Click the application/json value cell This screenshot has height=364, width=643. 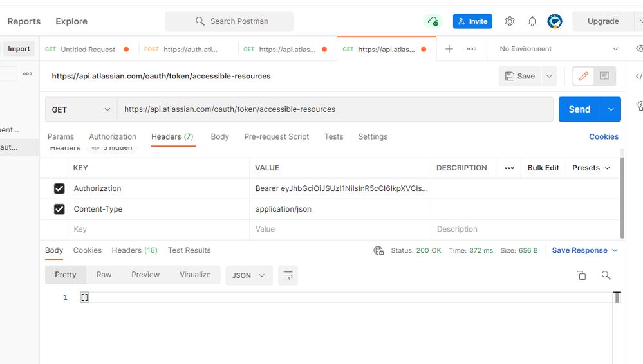(340, 209)
